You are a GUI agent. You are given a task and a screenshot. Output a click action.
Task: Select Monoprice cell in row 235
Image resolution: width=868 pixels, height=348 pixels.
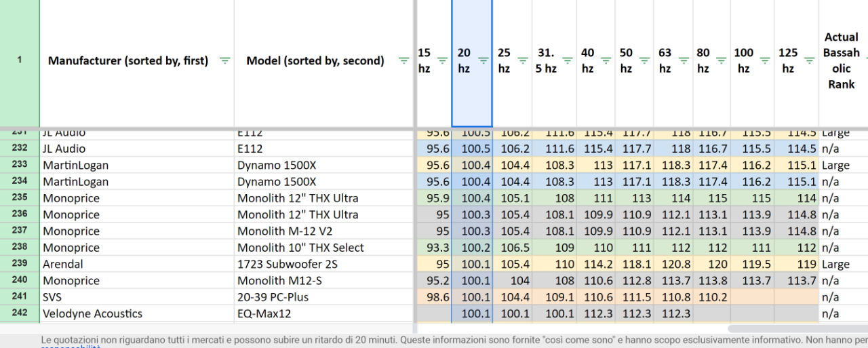(137, 198)
